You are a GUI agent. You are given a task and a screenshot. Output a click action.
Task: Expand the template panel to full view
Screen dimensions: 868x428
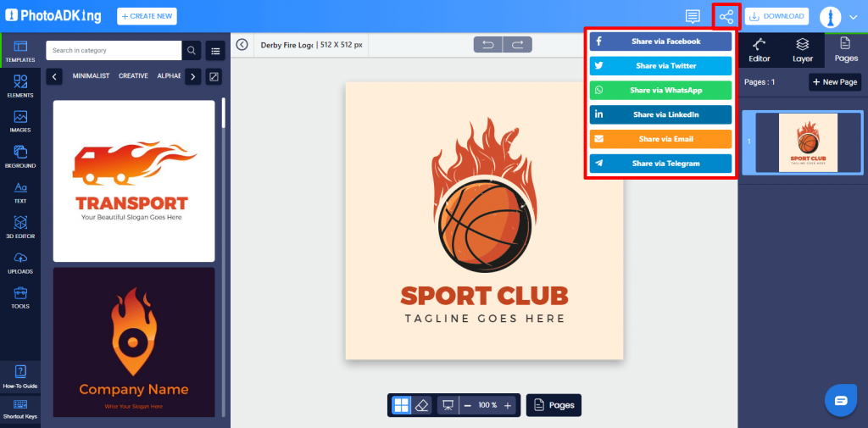pos(214,76)
